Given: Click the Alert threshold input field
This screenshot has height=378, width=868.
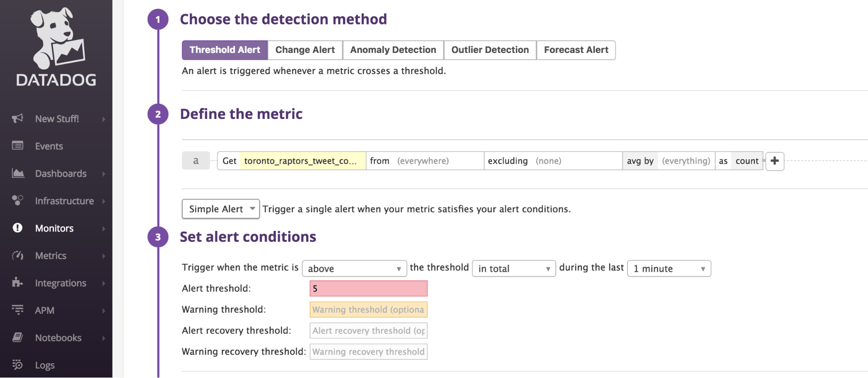Looking at the screenshot, I should click(x=368, y=288).
